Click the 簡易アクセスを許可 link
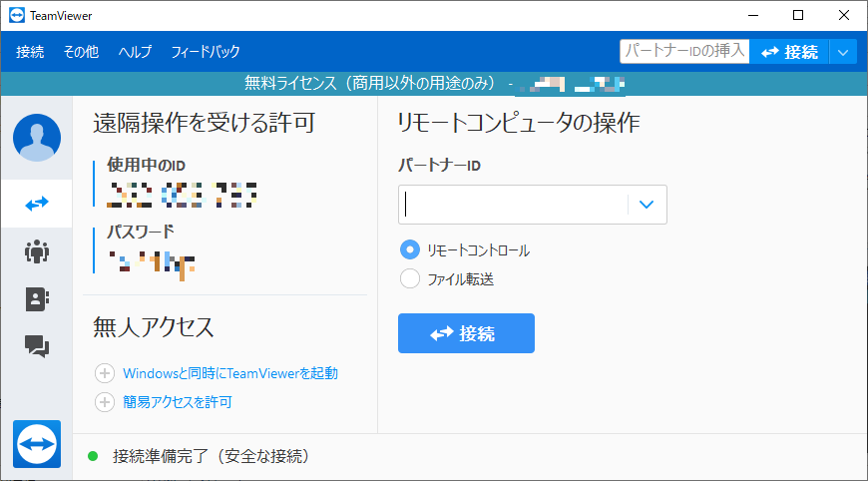868x481 pixels. tap(178, 402)
